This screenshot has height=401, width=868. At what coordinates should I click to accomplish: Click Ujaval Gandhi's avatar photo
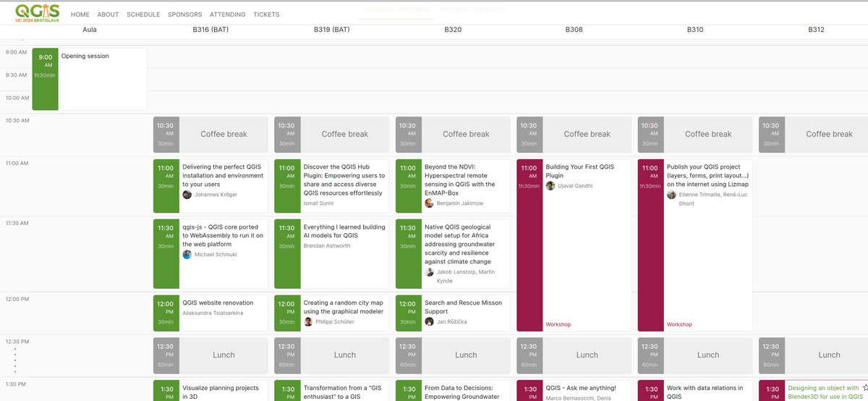[x=550, y=186]
